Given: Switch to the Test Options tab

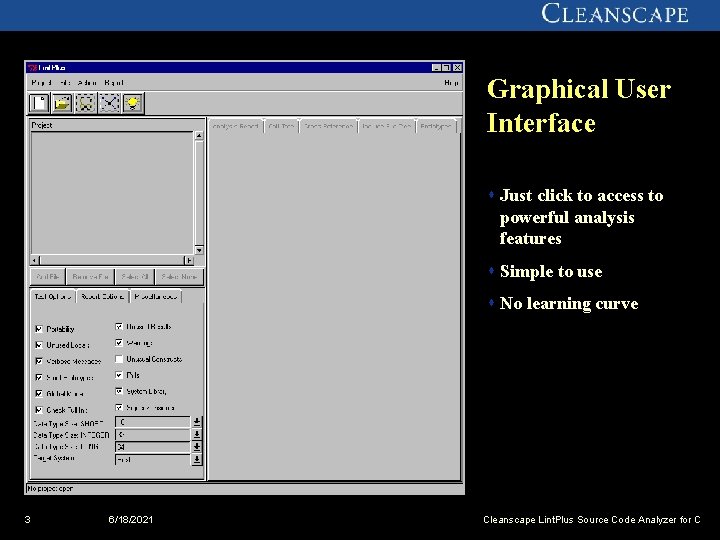Looking at the screenshot, I should click(x=53, y=297).
